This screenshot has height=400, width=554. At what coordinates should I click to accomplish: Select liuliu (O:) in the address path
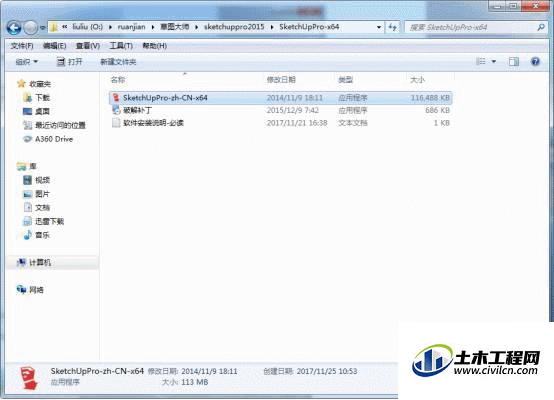pos(88,27)
